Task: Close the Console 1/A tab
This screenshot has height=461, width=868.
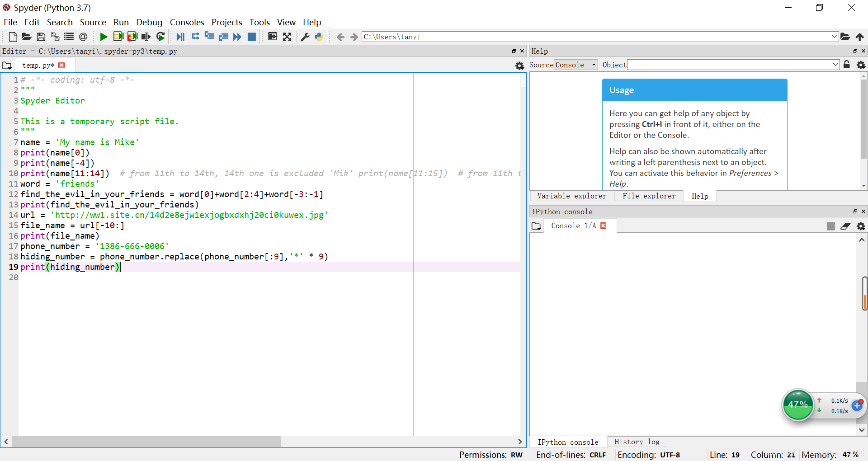Action: coord(603,226)
